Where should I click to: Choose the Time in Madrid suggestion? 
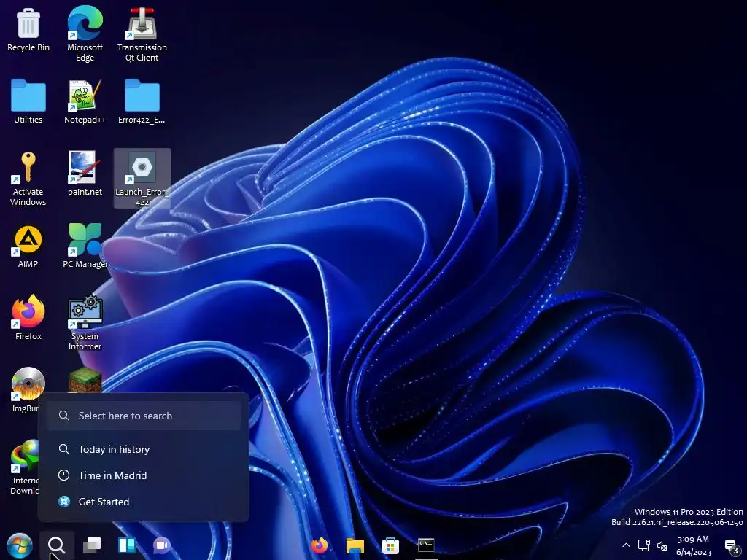click(x=144, y=475)
